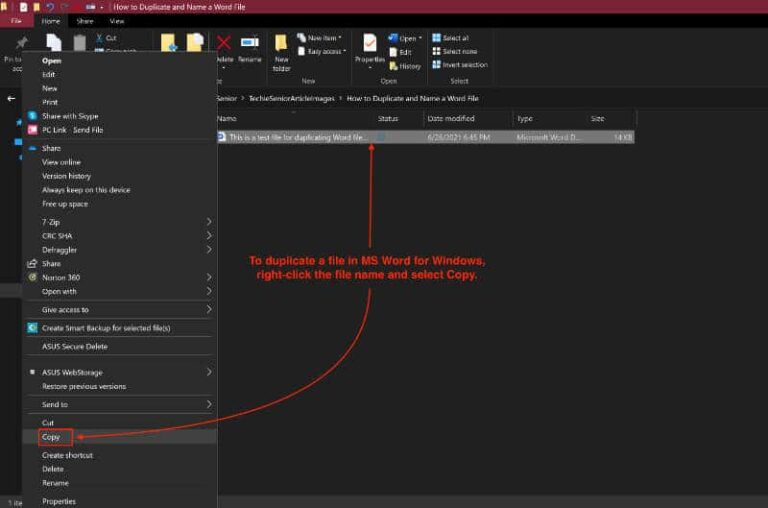
Task: Switch to the View ribbon tab
Action: [117, 20]
